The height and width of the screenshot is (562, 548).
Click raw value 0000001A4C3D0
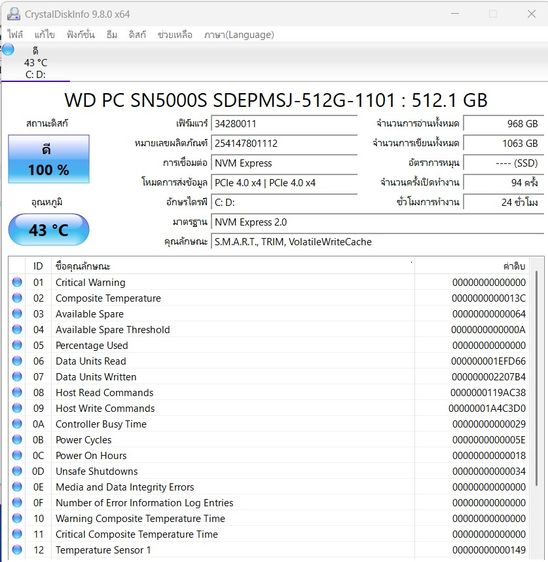coord(487,409)
